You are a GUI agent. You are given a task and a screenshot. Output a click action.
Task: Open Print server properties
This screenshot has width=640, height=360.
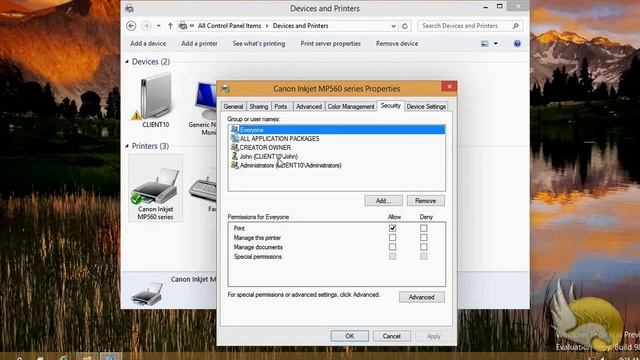click(331, 43)
